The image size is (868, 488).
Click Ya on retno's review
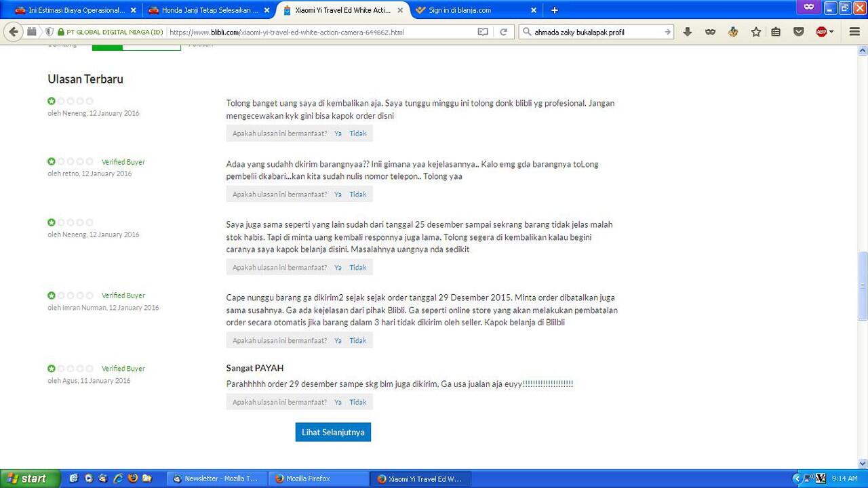pyautogui.click(x=338, y=195)
